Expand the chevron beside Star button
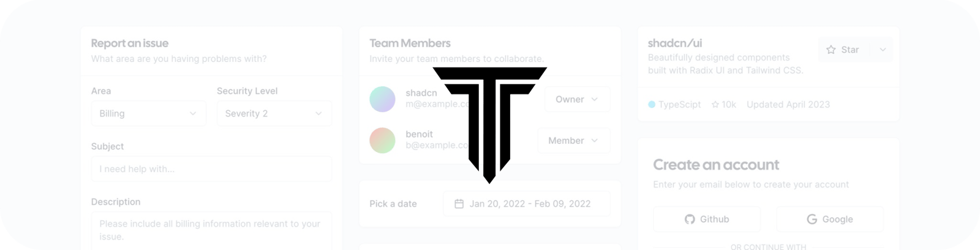This screenshot has height=250, width=980. [883, 50]
